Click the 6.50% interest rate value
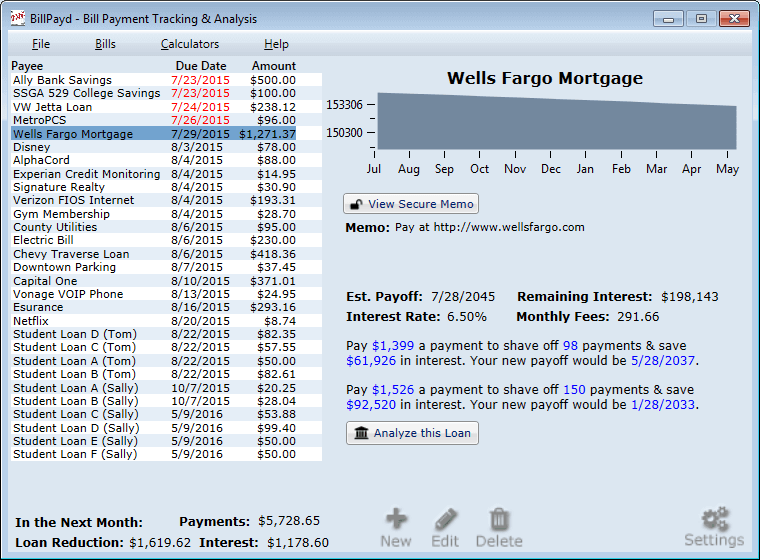Screen dimensions: 760x560 (x=467, y=317)
